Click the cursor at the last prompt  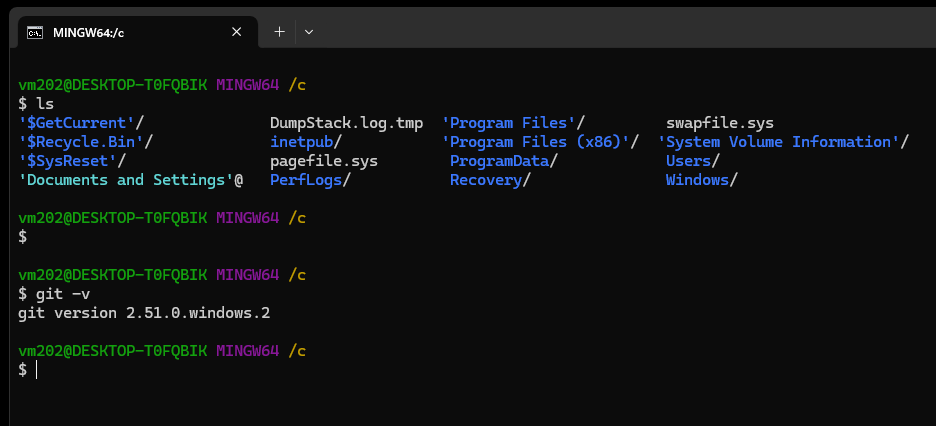[37, 370]
